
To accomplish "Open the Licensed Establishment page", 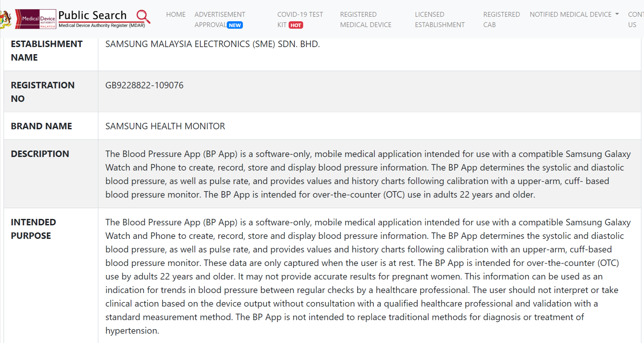I will (440, 19).
